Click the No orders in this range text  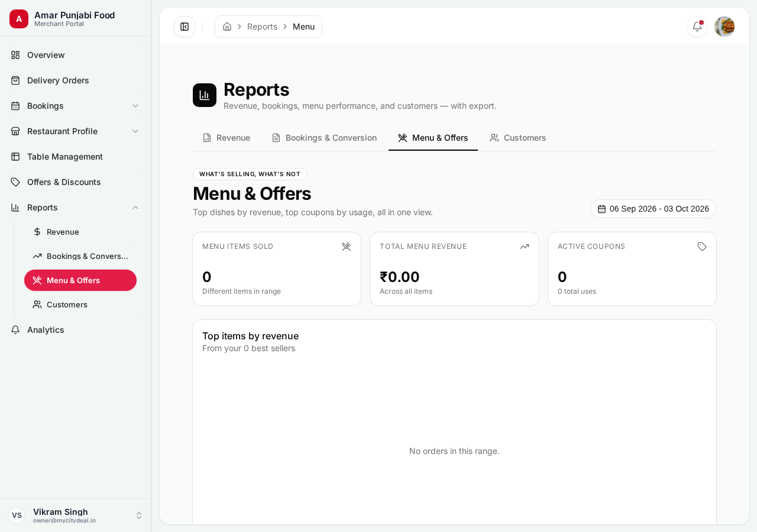tap(454, 451)
